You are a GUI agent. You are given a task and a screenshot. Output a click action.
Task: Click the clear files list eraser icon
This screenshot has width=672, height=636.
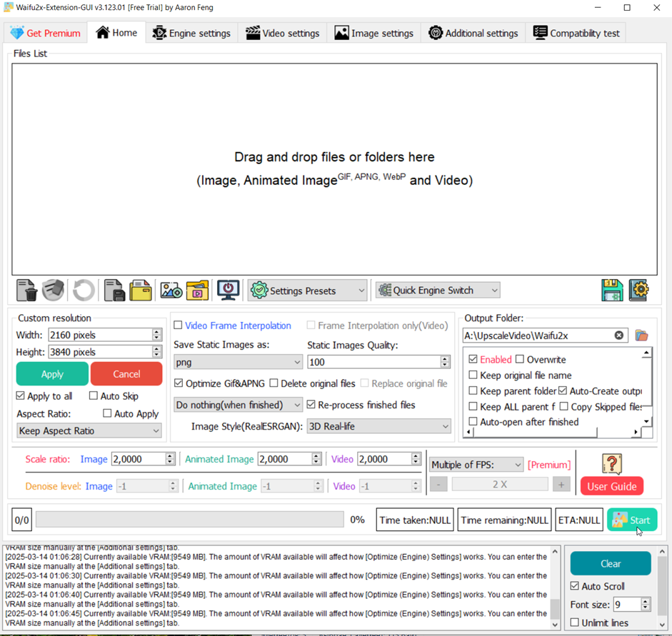(53, 291)
